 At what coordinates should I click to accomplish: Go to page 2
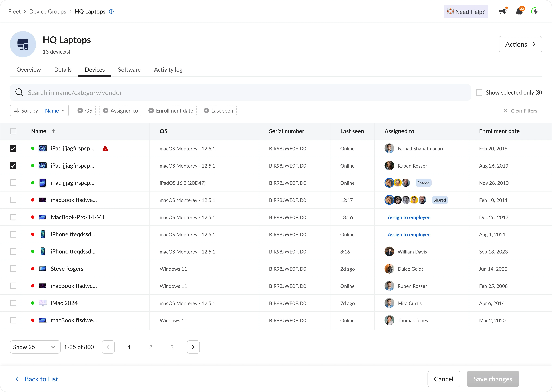150,347
